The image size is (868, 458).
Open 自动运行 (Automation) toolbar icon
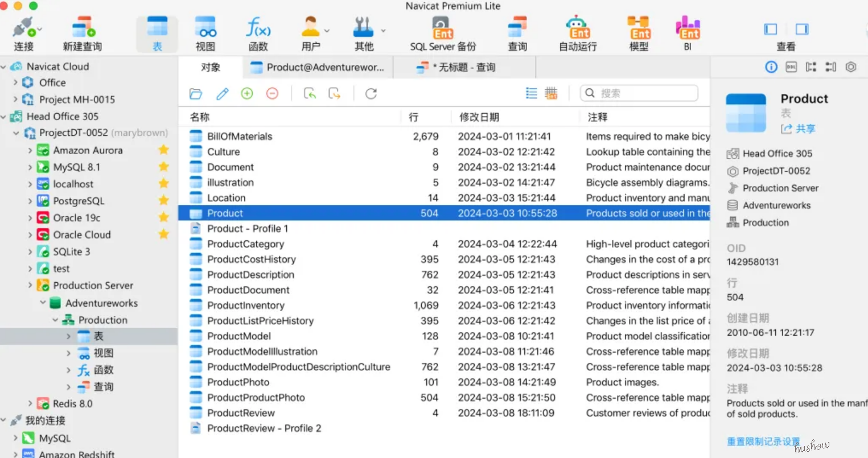point(578,34)
